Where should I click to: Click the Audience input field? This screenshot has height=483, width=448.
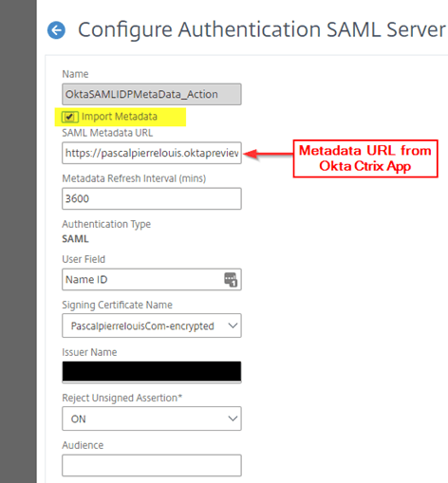(152, 465)
